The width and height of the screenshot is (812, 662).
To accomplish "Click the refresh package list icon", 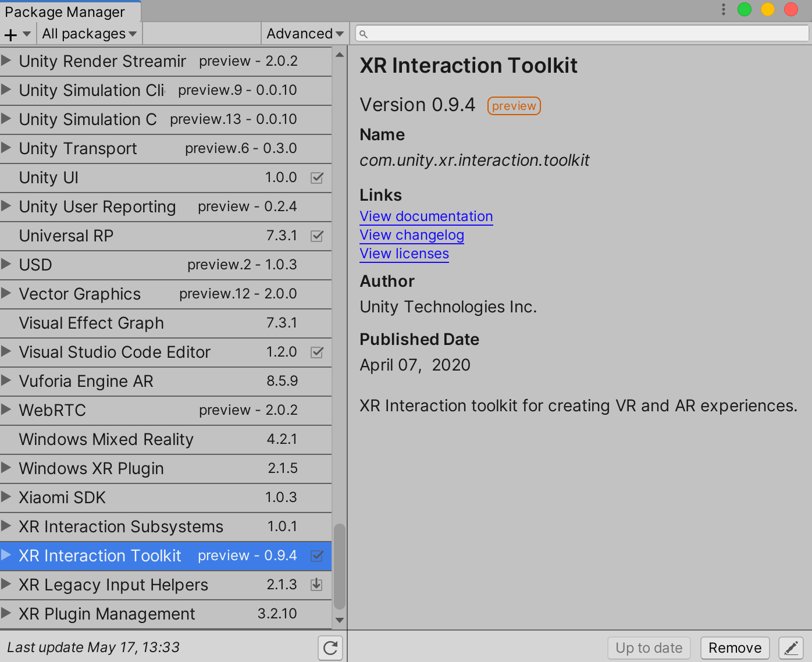I will tap(330, 647).
